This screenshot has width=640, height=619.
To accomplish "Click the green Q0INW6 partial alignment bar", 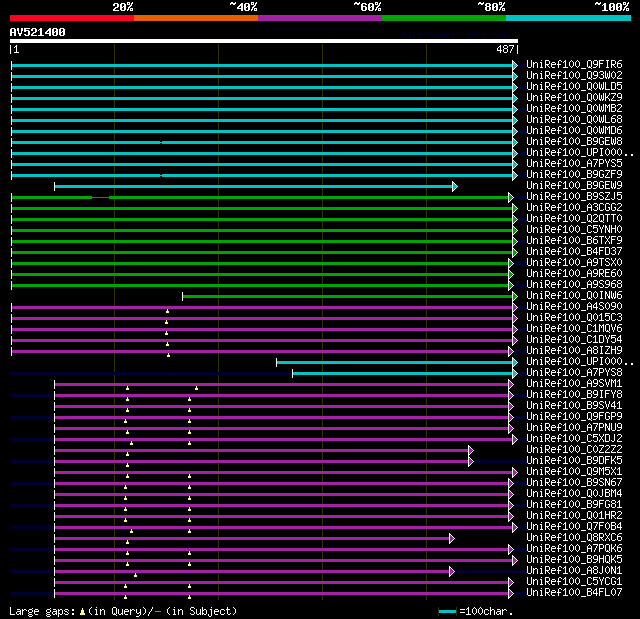I will click(350, 297).
